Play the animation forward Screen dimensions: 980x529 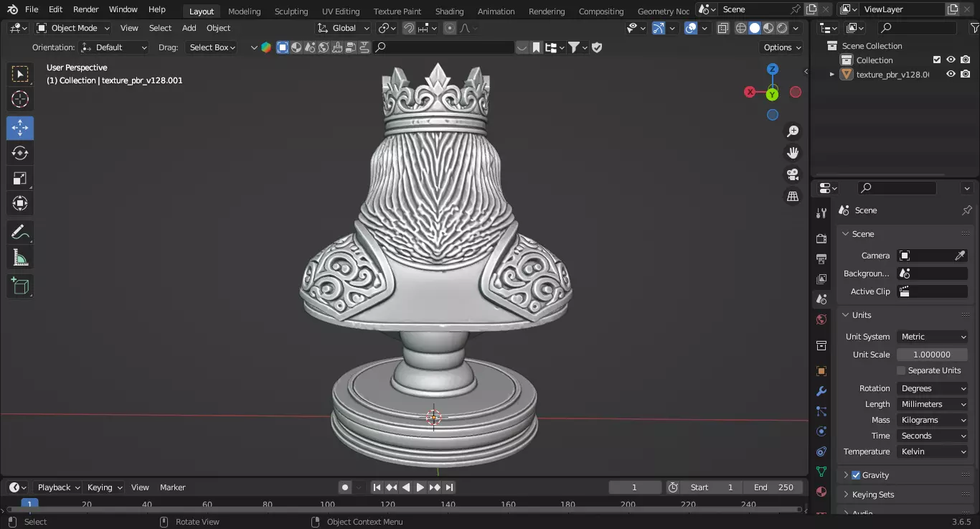420,487
